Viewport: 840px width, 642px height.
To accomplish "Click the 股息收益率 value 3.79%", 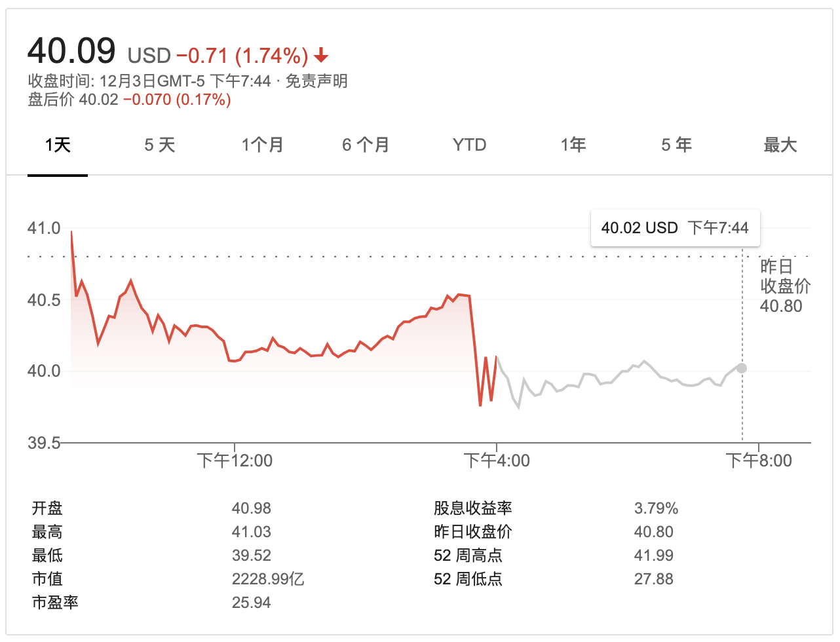I will coord(656,508).
